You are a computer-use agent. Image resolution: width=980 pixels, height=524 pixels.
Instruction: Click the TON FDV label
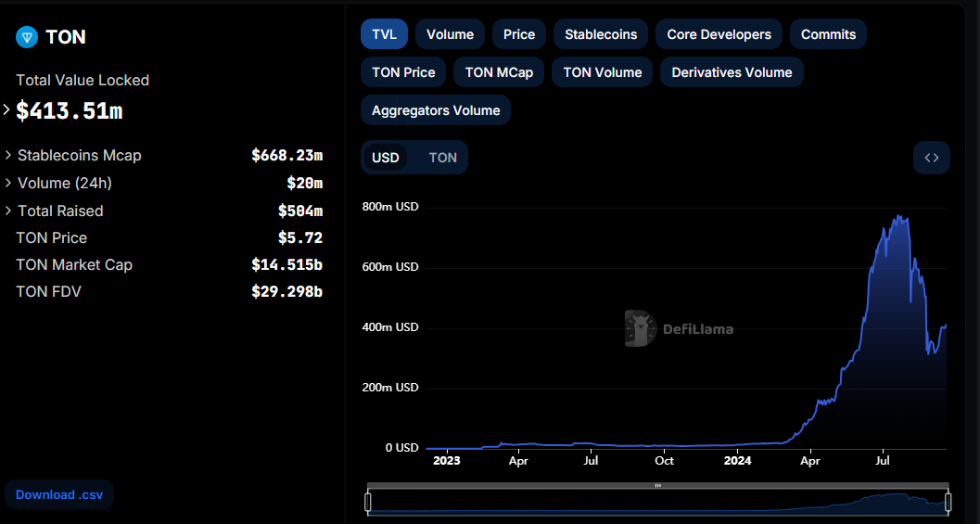[49, 291]
